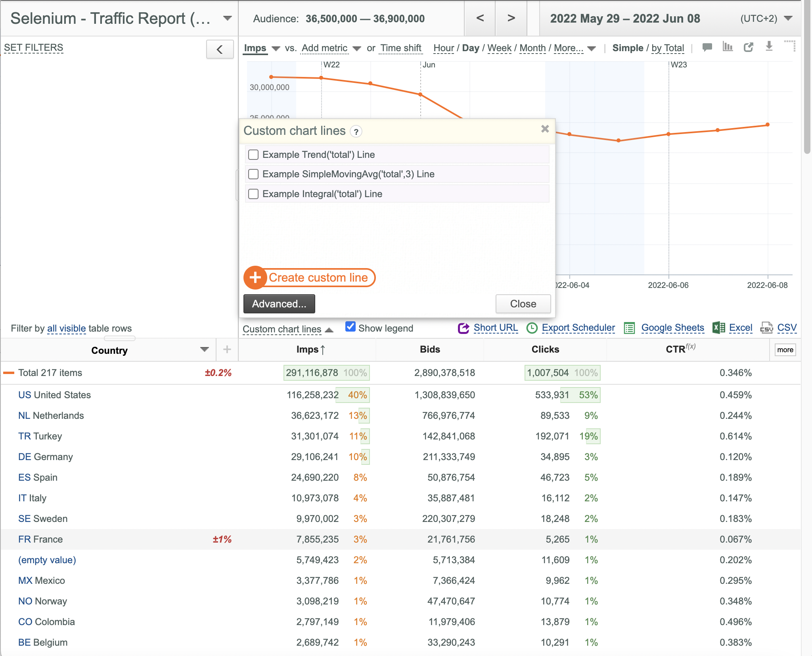Image resolution: width=812 pixels, height=656 pixels.
Task: Open the Imps metric dropdown
Action: (x=276, y=48)
